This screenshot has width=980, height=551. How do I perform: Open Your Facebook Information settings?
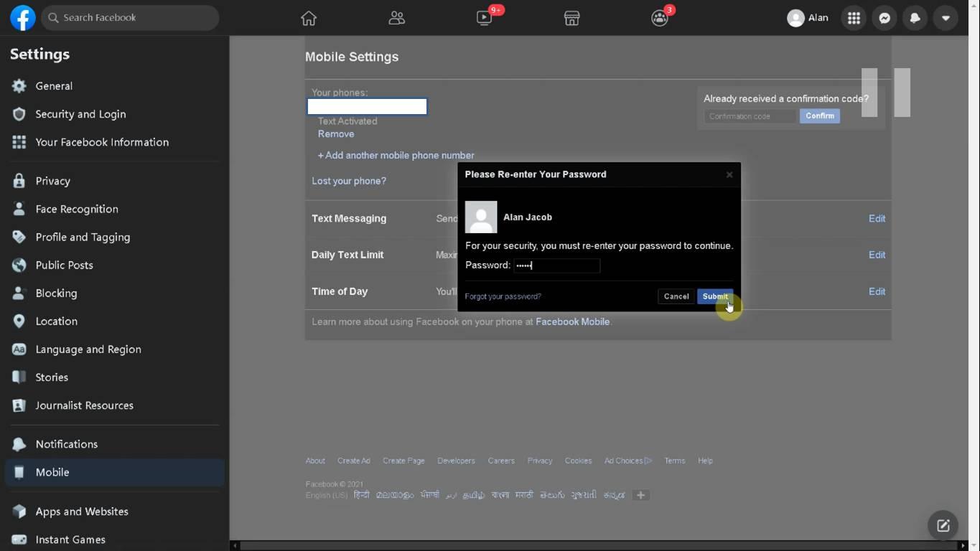point(115,142)
